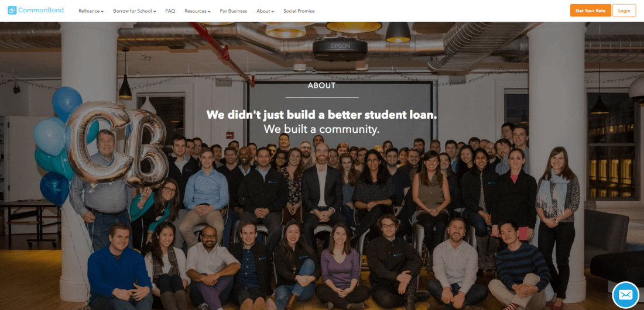Click the Login button

[x=624, y=11]
